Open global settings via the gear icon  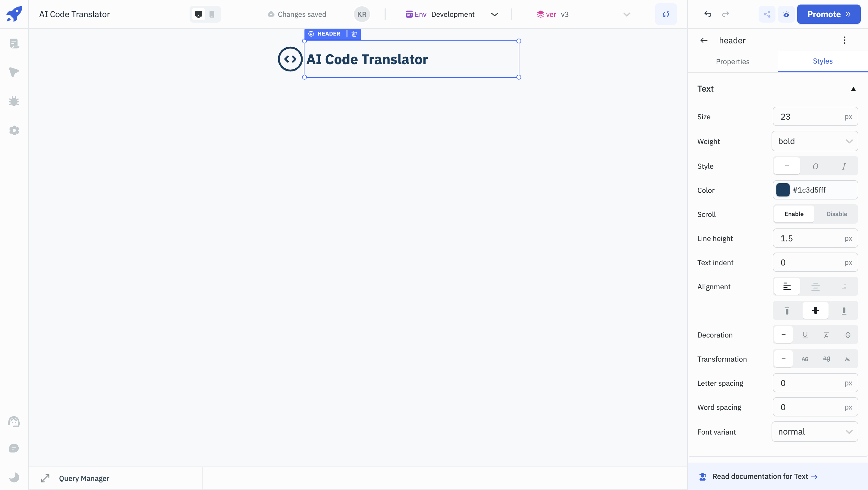(x=14, y=130)
